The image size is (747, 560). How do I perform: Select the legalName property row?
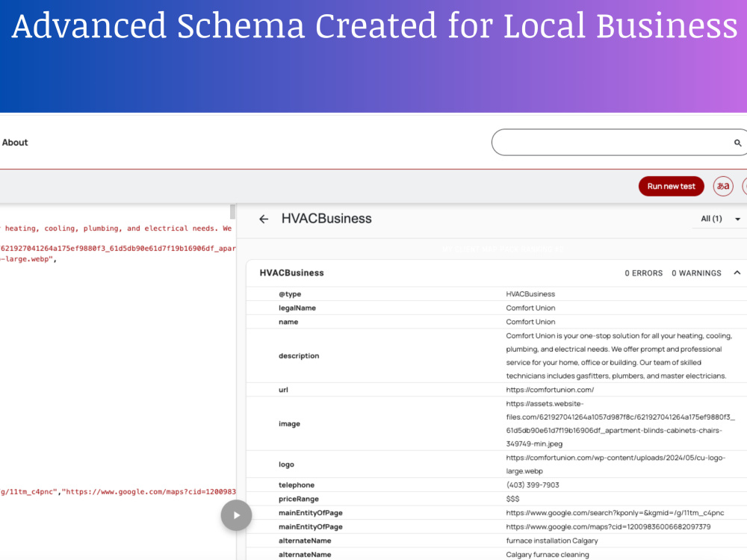497,308
